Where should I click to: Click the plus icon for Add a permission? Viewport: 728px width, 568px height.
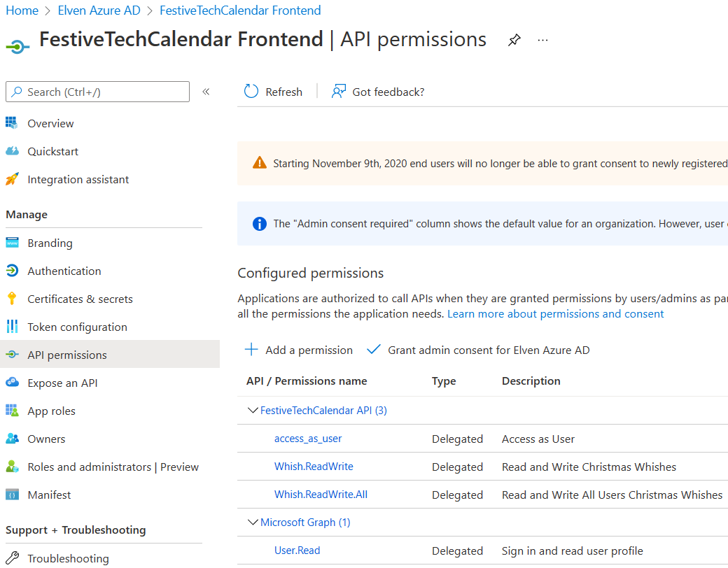251,350
